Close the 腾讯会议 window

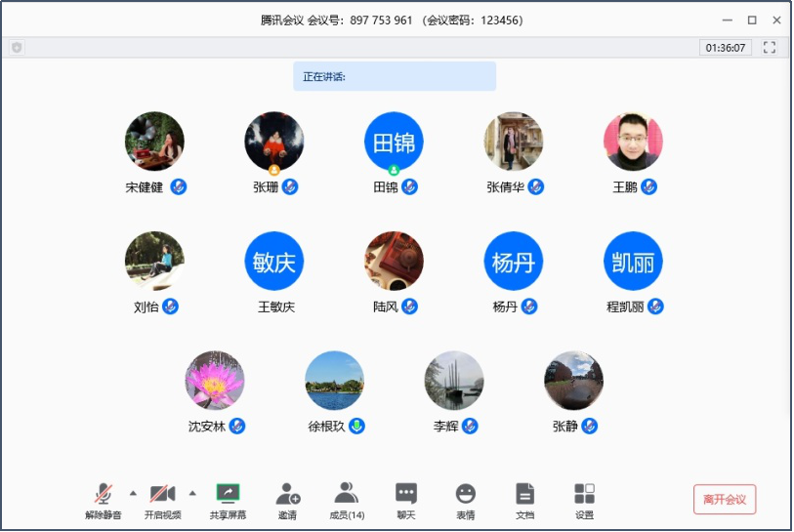tap(776, 20)
